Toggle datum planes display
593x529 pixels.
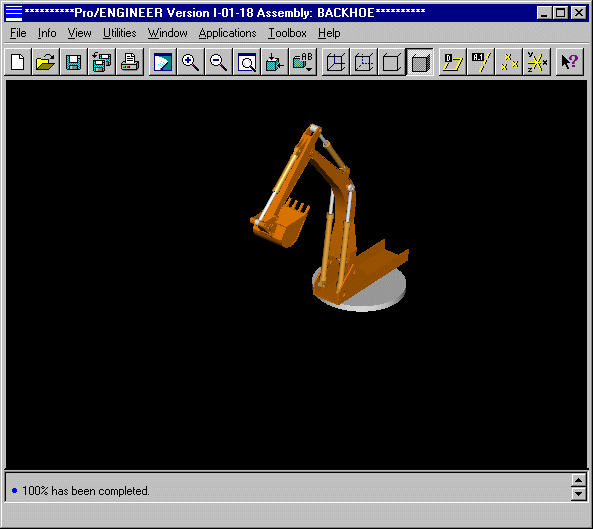pyautogui.click(x=453, y=62)
